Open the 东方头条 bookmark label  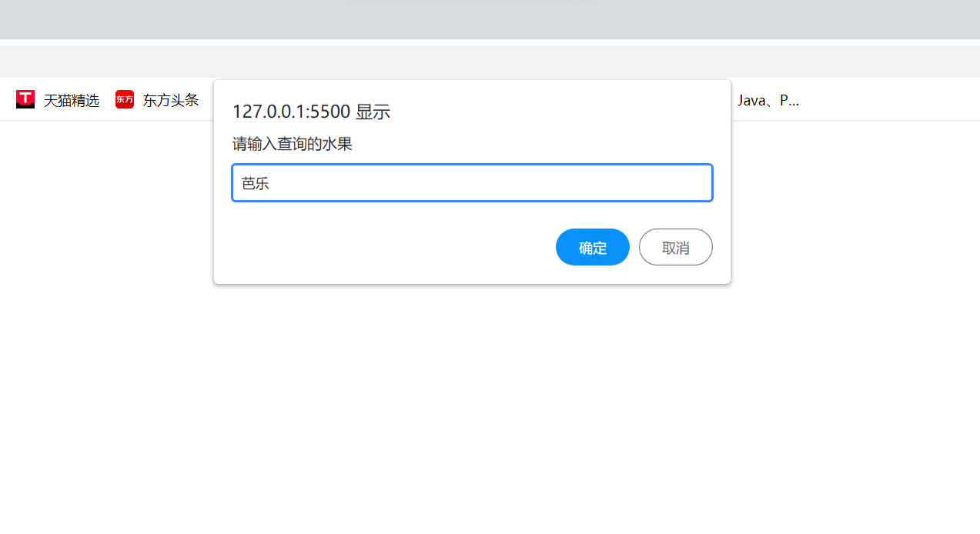[x=171, y=100]
